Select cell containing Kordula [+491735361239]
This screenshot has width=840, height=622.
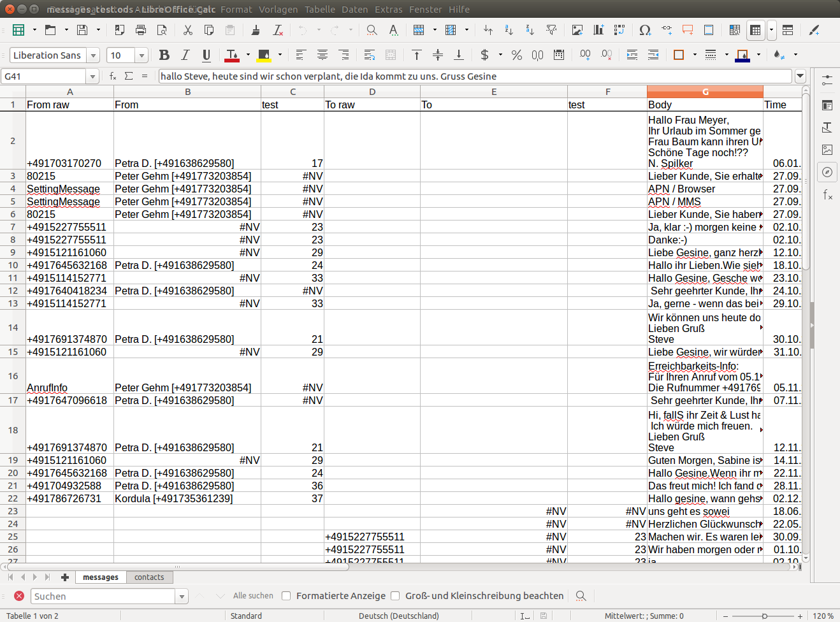tap(187, 498)
